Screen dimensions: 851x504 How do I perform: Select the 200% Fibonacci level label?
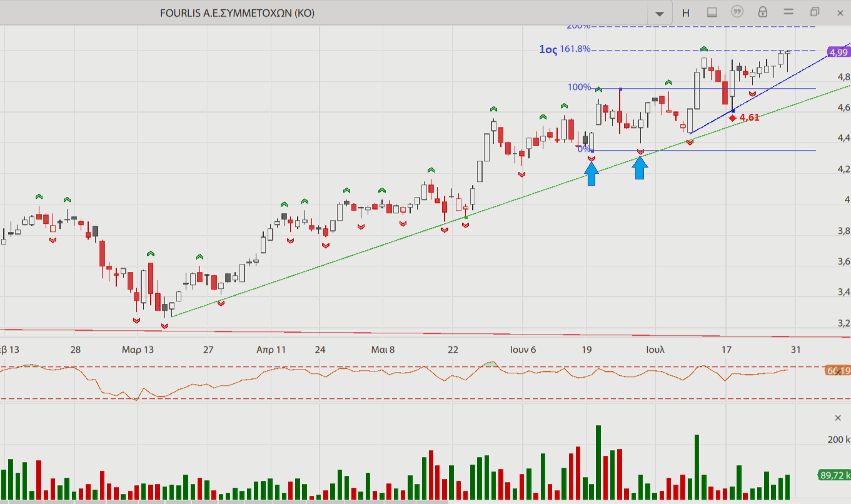click(x=578, y=26)
